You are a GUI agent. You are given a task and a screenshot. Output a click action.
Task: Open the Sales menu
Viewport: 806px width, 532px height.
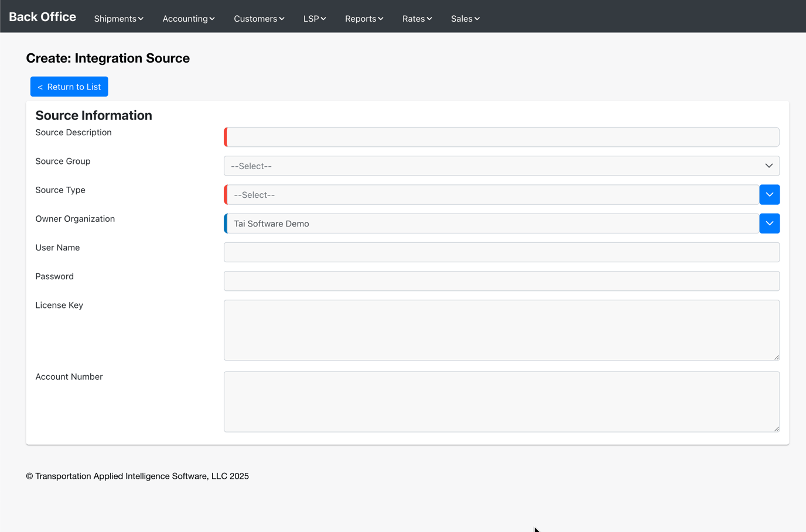coord(465,19)
